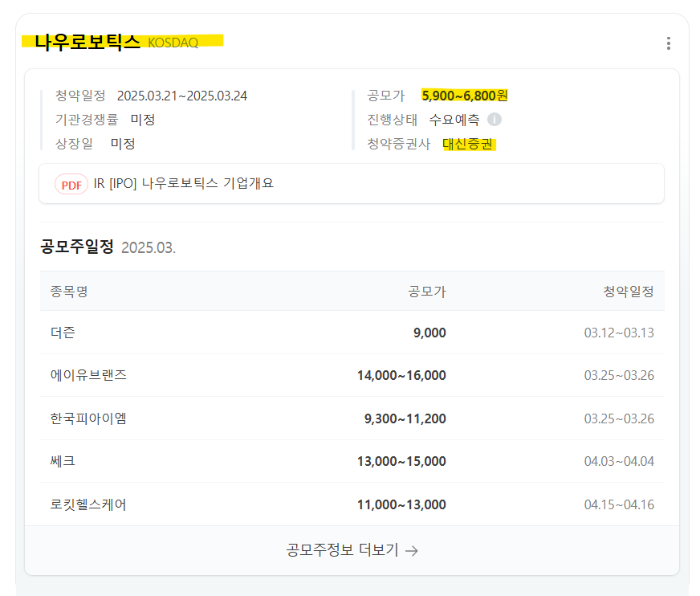Viewport: 700px width, 596px height.
Task: Open the 쎄크 stock row
Action: [352, 461]
